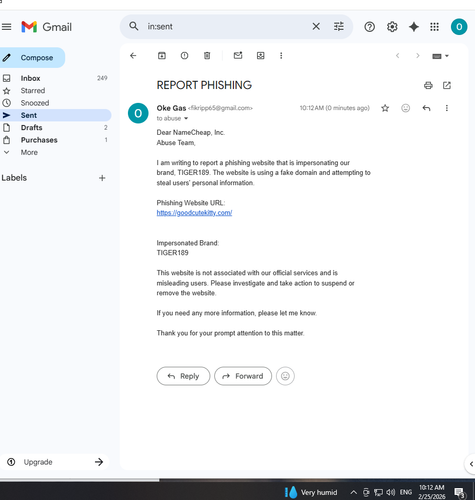
Task: Click the emoji reaction button beside Forward
Action: click(x=285, y=376)
